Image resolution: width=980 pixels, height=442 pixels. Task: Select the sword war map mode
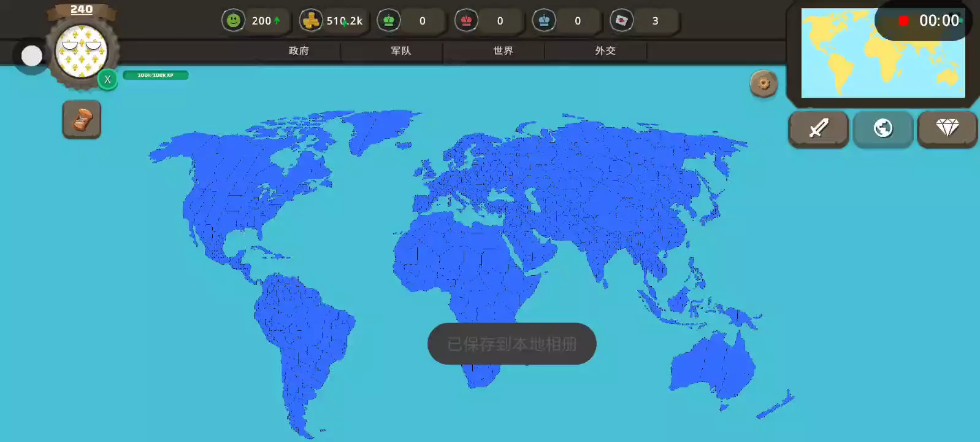pyautogui.click(x=819, y=128)
